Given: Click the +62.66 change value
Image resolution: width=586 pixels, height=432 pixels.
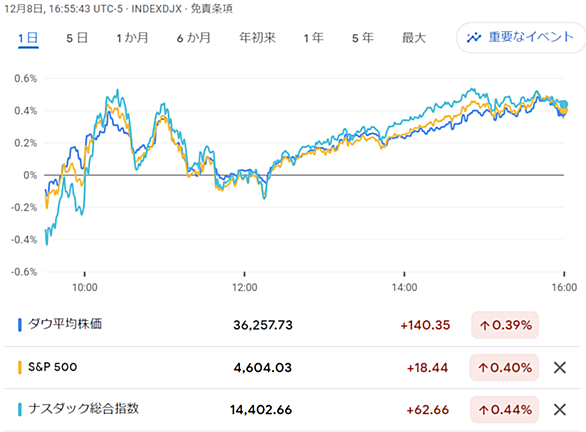Looking at the screenshot, I should pyautogui.click(x=428, y=410).
